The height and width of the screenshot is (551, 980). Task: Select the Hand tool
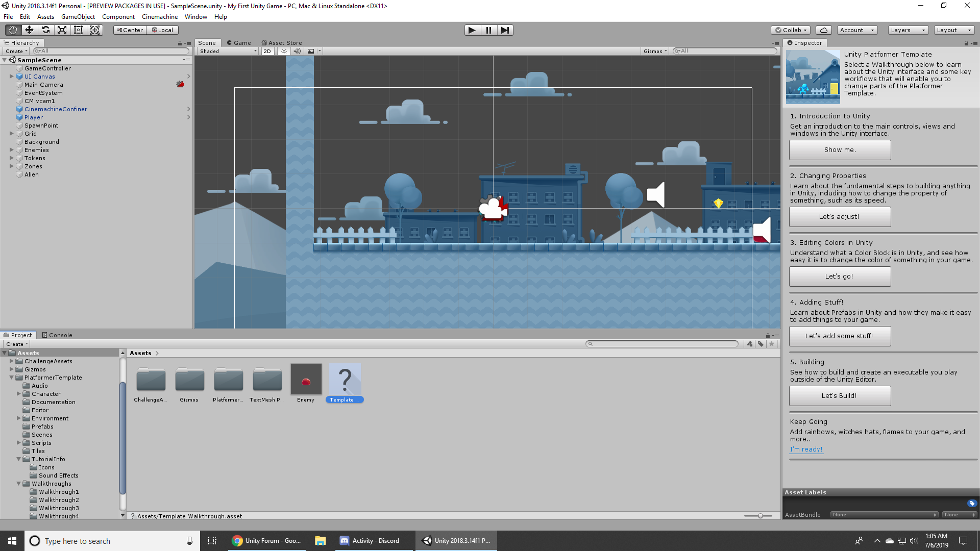(13, 30)
